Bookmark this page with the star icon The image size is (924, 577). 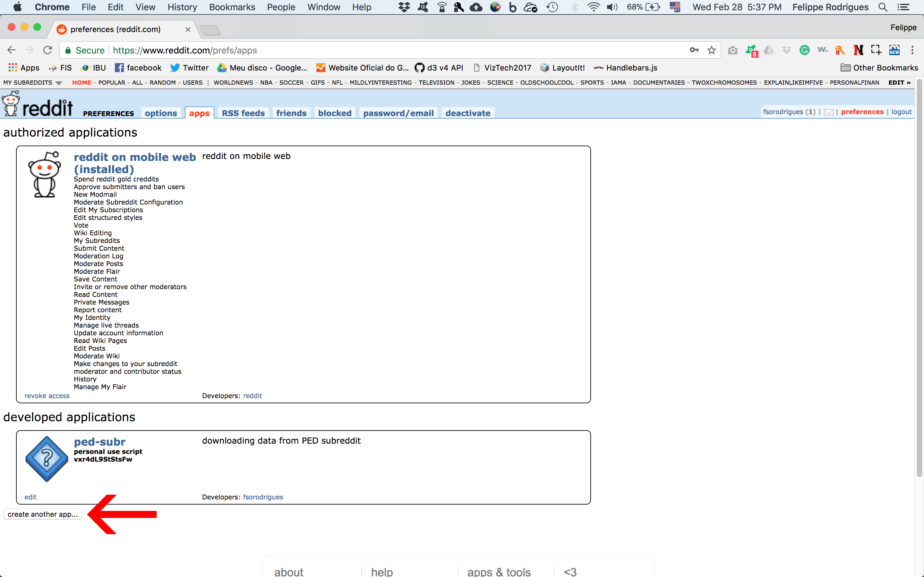tap(712, 50)
